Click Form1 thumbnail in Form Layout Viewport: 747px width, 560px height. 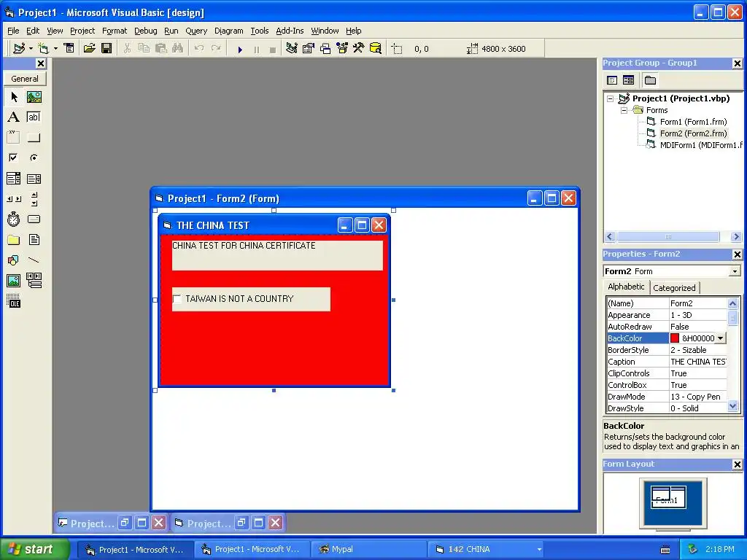pos(668,498)
